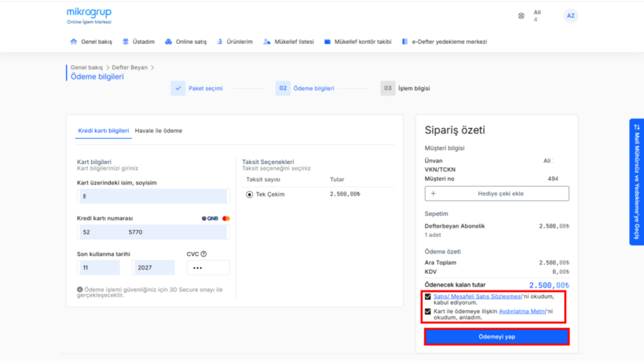Image resolution: width=644 pixels, height=362 pixels.
Task: Click the user name Ali in header
Action: (537, 13)
